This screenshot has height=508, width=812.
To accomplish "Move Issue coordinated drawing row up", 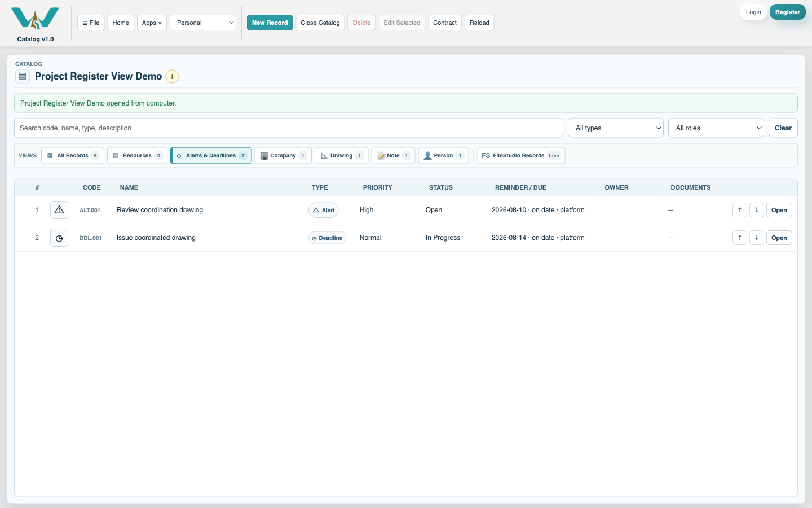I will click(x=740, y=238).
